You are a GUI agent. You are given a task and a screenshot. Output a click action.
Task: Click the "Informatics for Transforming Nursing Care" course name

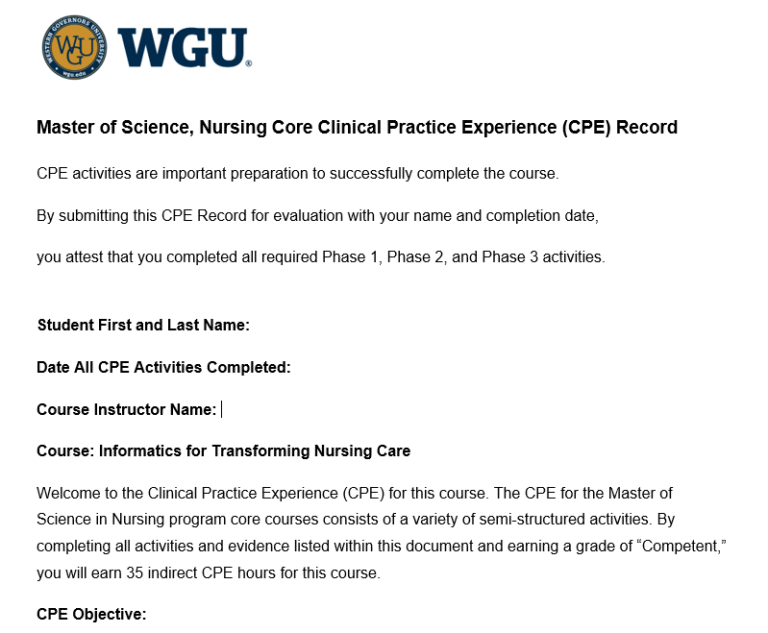click(x=254, y=451)
